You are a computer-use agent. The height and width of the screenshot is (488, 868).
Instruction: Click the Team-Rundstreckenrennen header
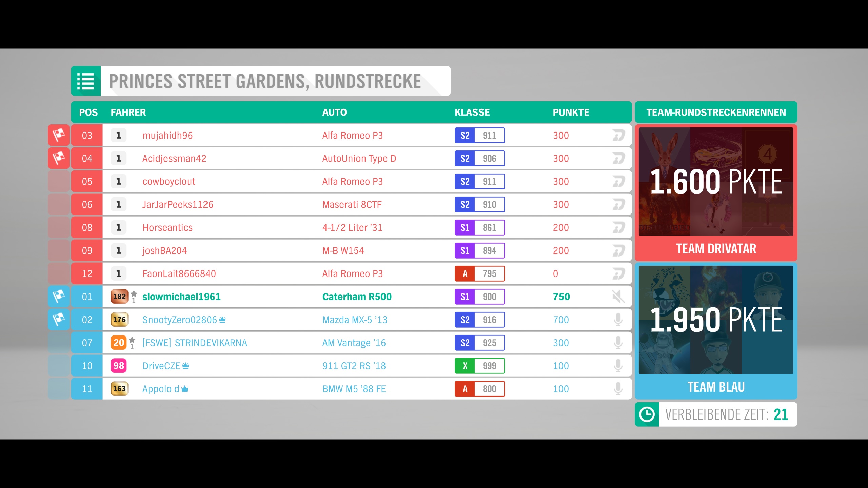[716, 112]
